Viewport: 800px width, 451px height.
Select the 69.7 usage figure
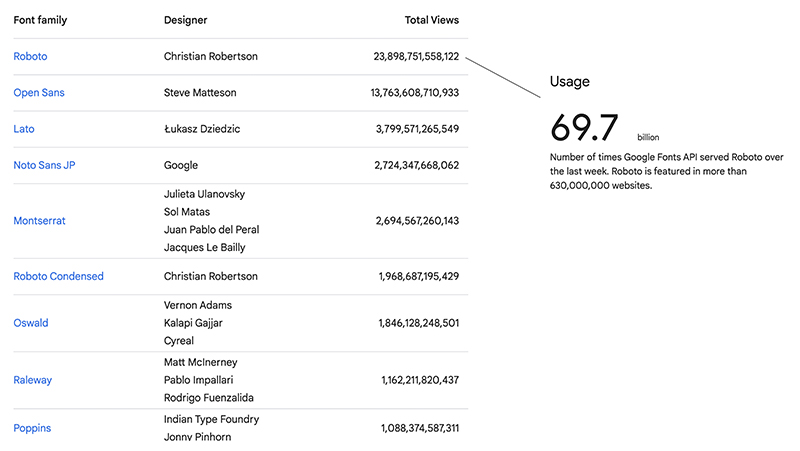click(x=584, y=127)
